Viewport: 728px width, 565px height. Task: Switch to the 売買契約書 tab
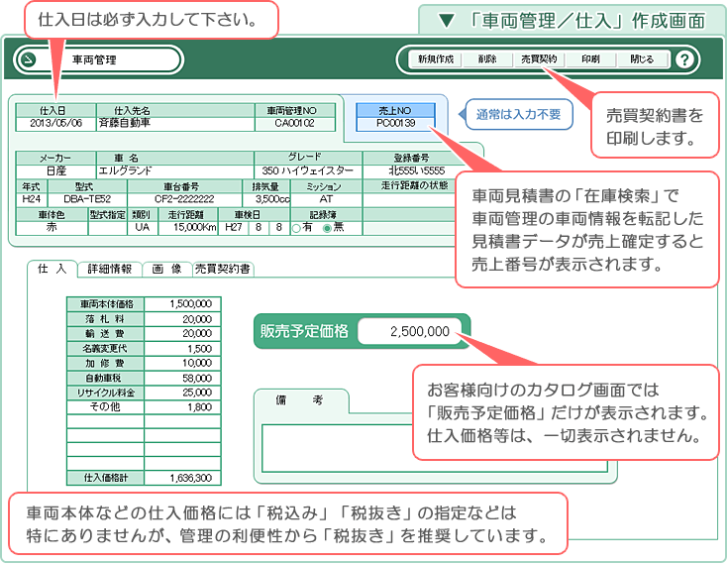223,269
